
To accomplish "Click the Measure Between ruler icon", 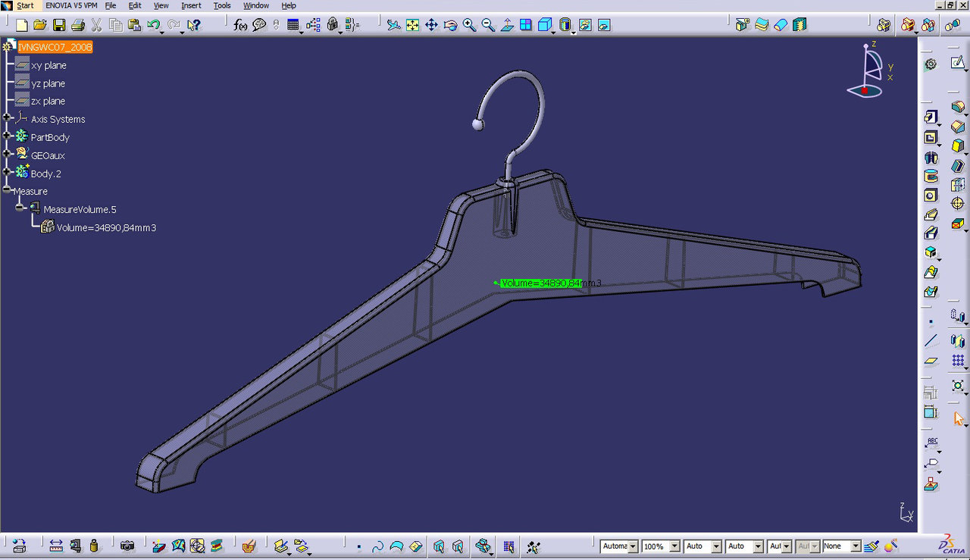I will [56, 546].
